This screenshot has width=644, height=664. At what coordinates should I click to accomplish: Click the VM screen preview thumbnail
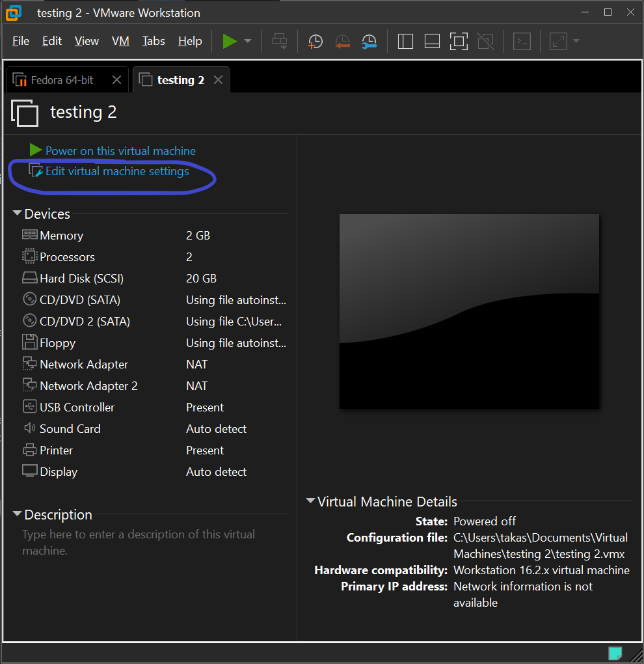coord(469,311)
